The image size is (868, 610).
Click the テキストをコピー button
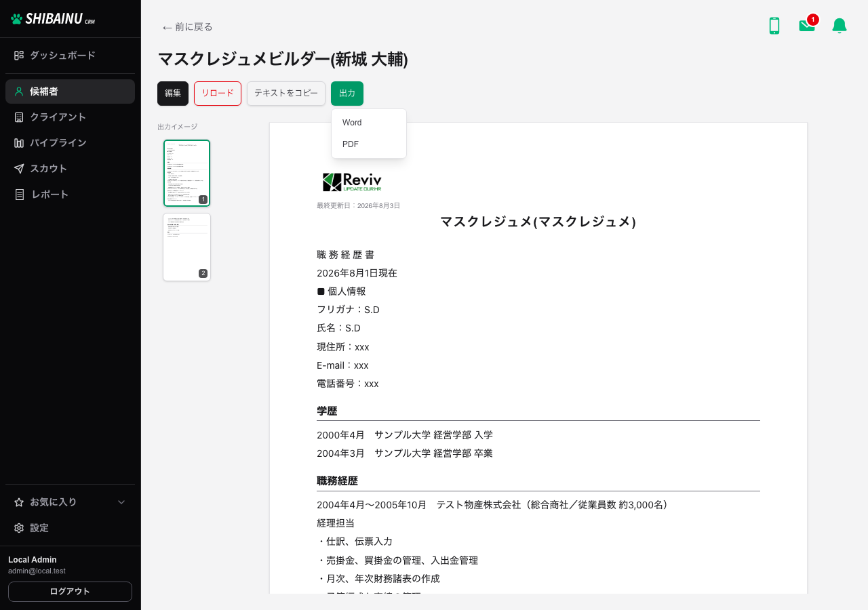pos(286,94)
